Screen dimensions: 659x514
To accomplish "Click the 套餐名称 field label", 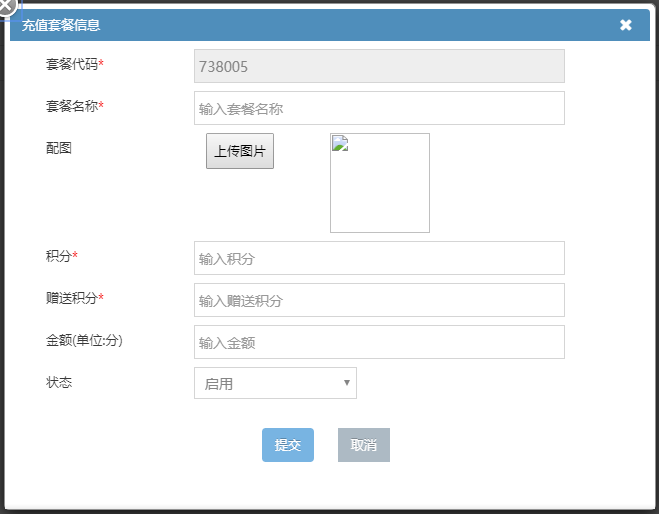I will [x=74, y=106].
